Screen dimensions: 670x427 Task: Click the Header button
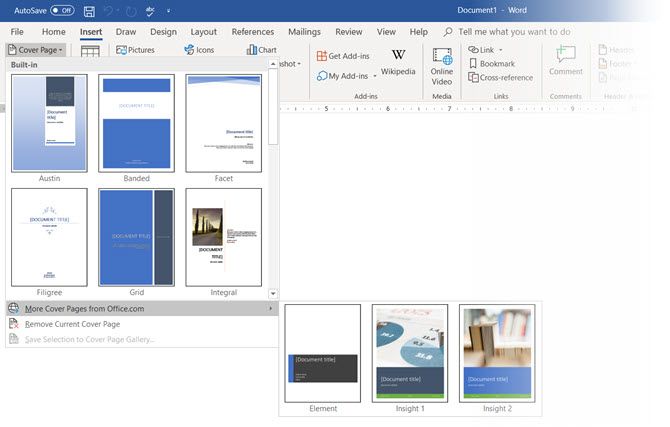[615, 50]
